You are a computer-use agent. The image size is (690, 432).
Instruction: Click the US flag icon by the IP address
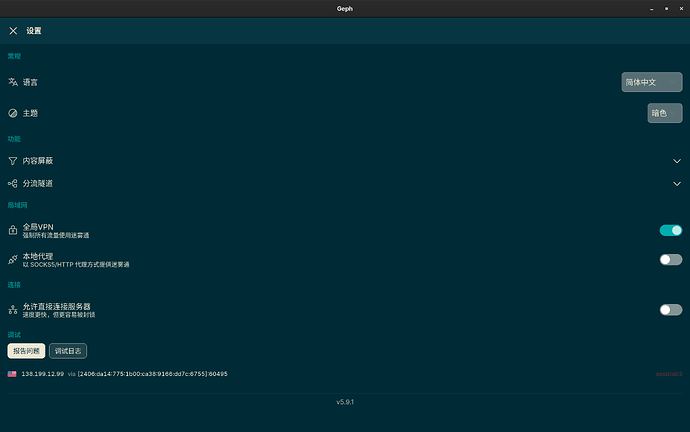point(12,374)
